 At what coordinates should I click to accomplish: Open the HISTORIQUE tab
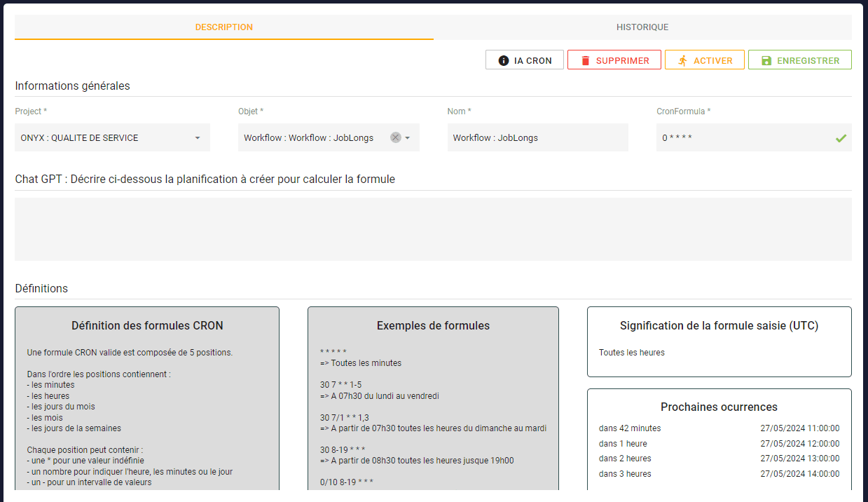pos(642,27)
